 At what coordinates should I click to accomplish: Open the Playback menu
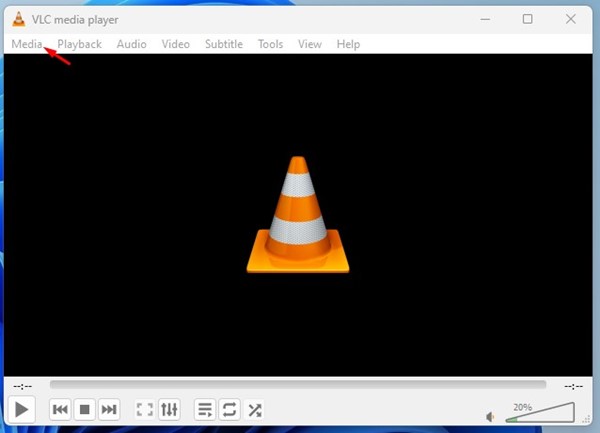[x=80, y=44]
